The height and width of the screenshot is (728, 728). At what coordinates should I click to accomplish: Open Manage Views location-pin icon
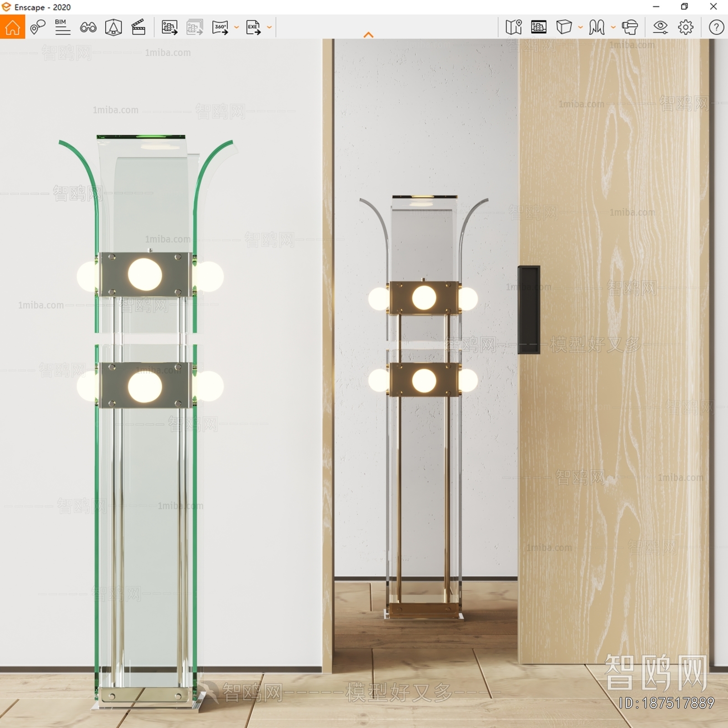pyautogui.click(x=37, y=27)
